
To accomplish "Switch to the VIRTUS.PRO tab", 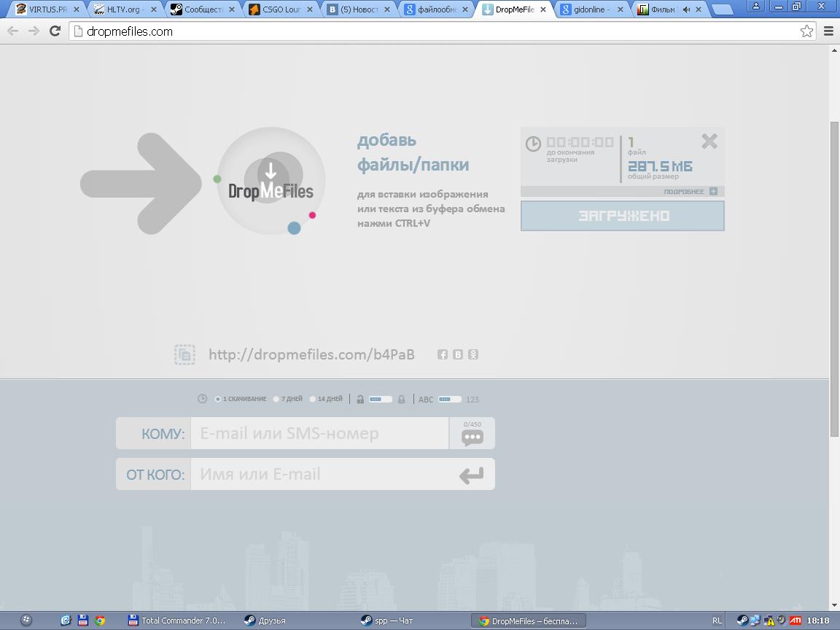I will point(47,9).
